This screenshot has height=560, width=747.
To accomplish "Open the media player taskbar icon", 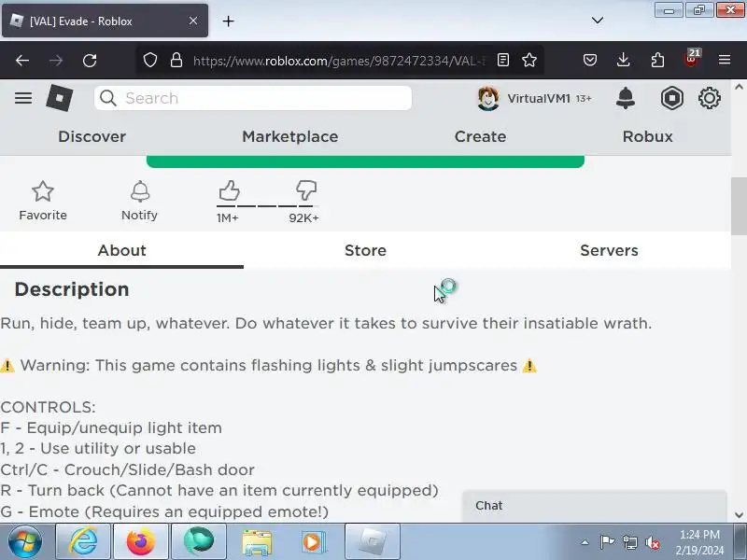I will tap(314, 541).
